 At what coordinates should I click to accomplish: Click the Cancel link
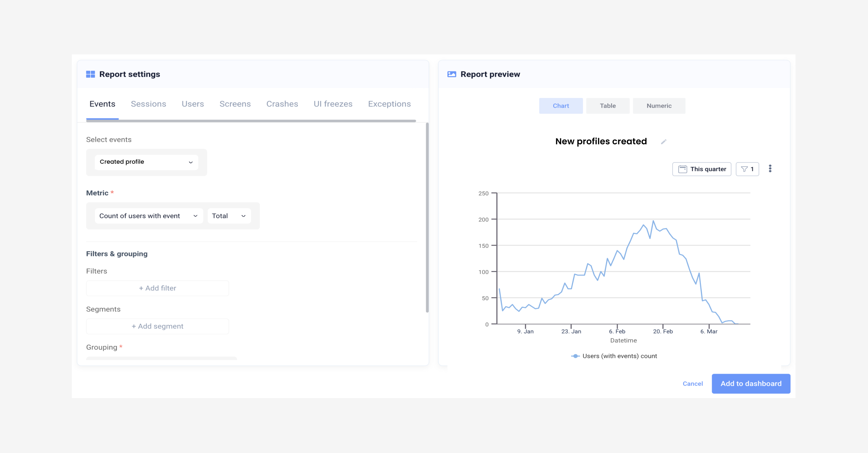692,384
